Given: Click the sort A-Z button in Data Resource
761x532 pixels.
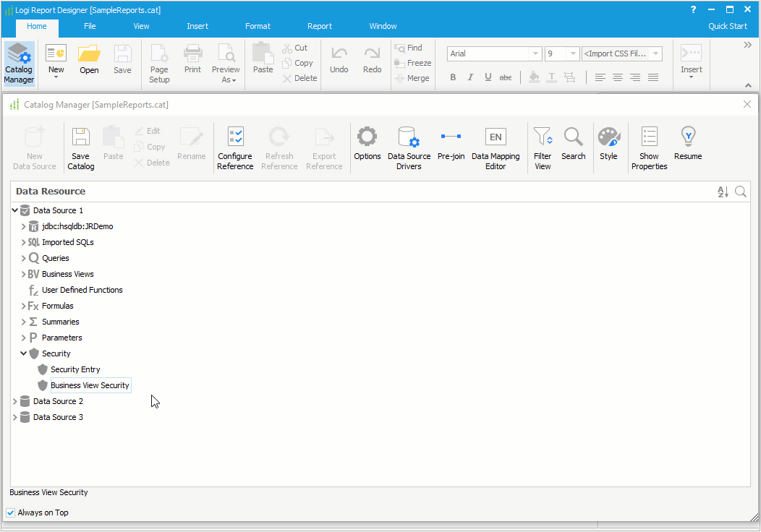Looking at the screenshot, I should tap(723, 192).
